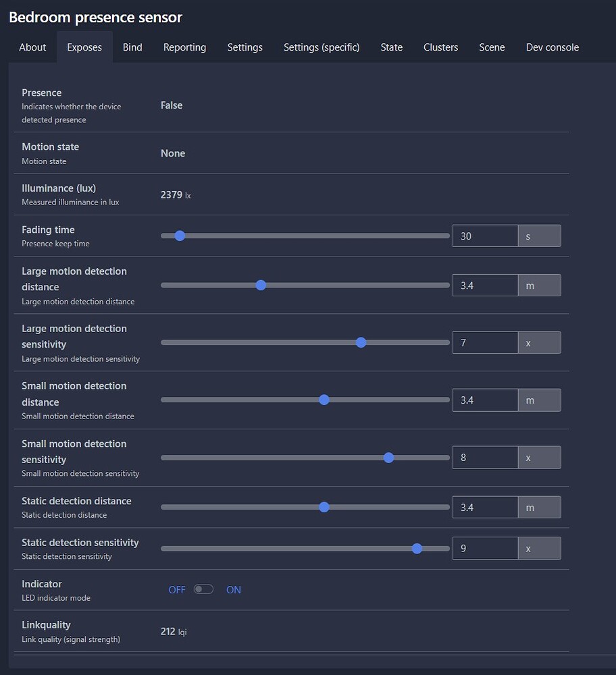Focus the Fading time value field
The width and height of the screenshot is (616, 675).
click(x=485, y=236)
